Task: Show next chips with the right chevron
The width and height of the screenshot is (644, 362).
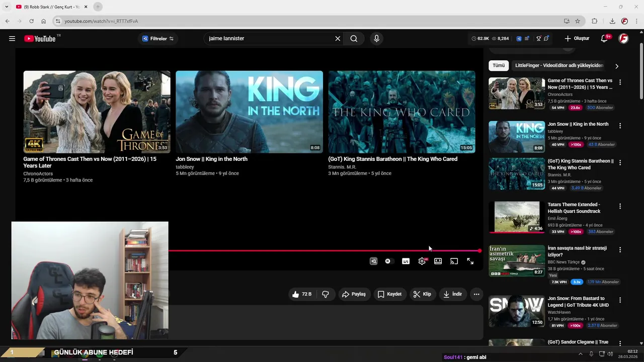Action: tap(617, 66)
